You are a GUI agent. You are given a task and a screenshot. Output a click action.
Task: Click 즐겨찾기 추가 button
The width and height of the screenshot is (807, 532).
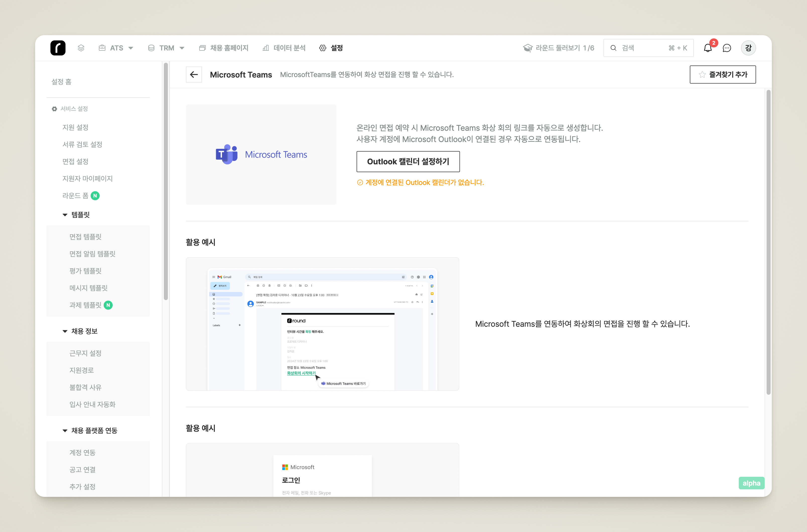click(x=722, y=74)
